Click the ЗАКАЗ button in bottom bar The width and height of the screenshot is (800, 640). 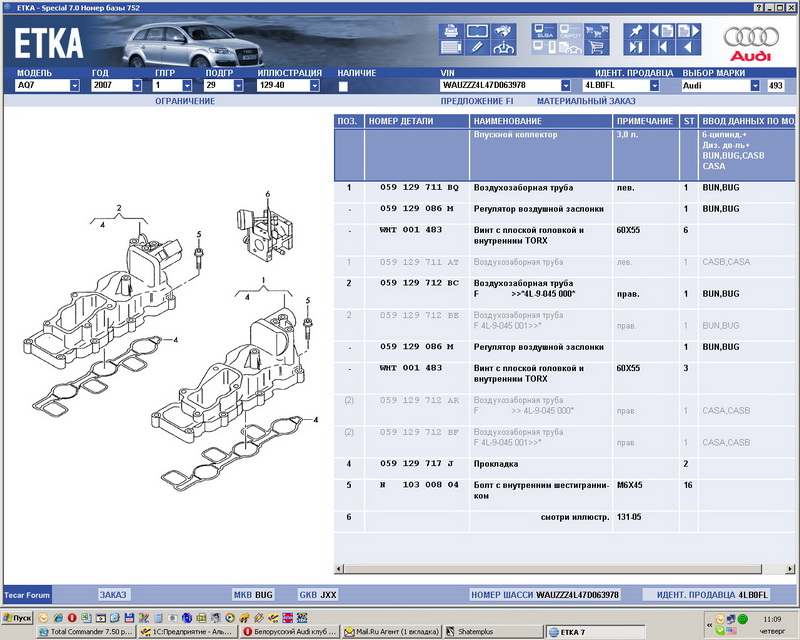[x=113, y=595]
